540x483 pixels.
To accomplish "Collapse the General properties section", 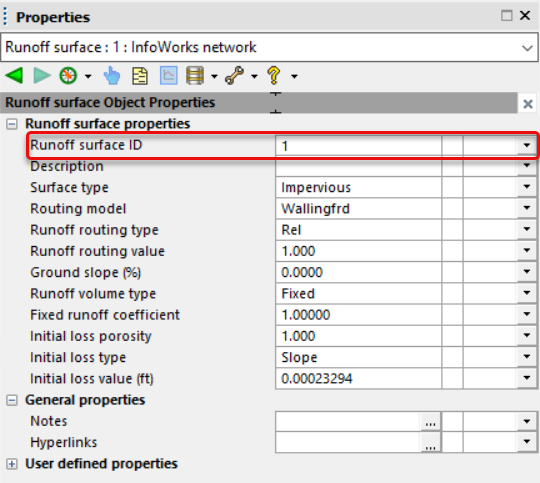I will coord(12,400).
